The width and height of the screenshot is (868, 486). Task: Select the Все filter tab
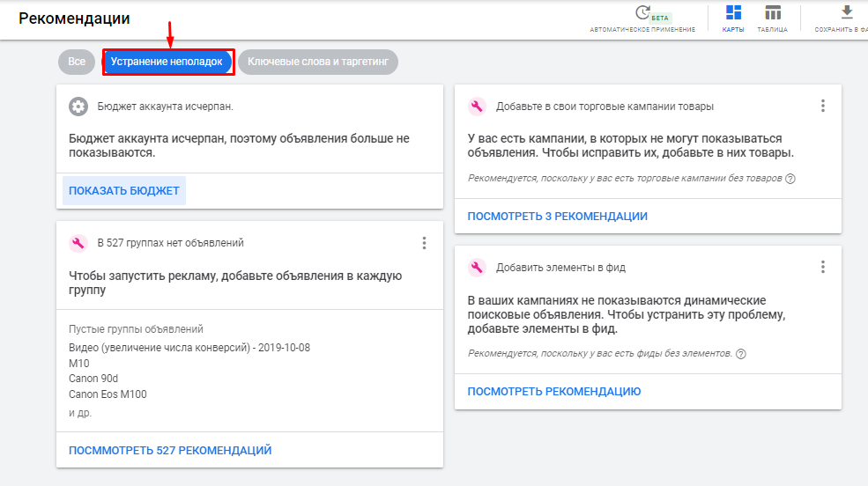coord(77,62)
